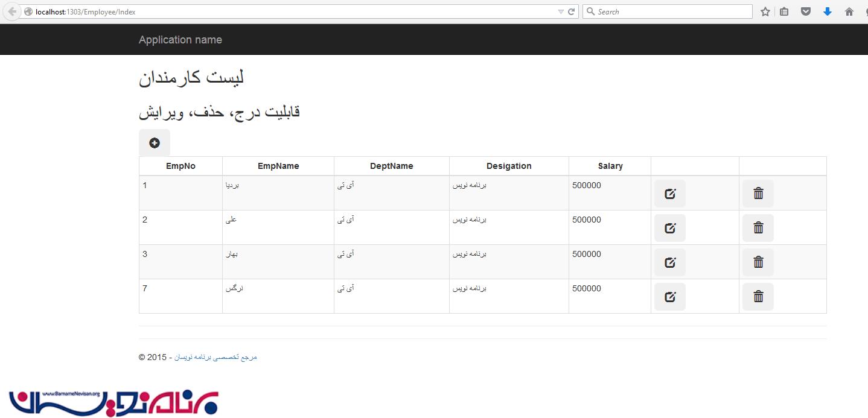The width and height of the screenshot is (868, 418).
Task: Click delete trash icon for بهار
Action: coord(758,262)
